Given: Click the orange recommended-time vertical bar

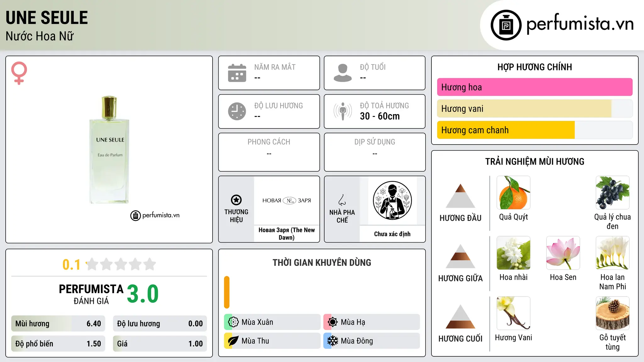Looking at the screenshot, I should click(227, 292).
